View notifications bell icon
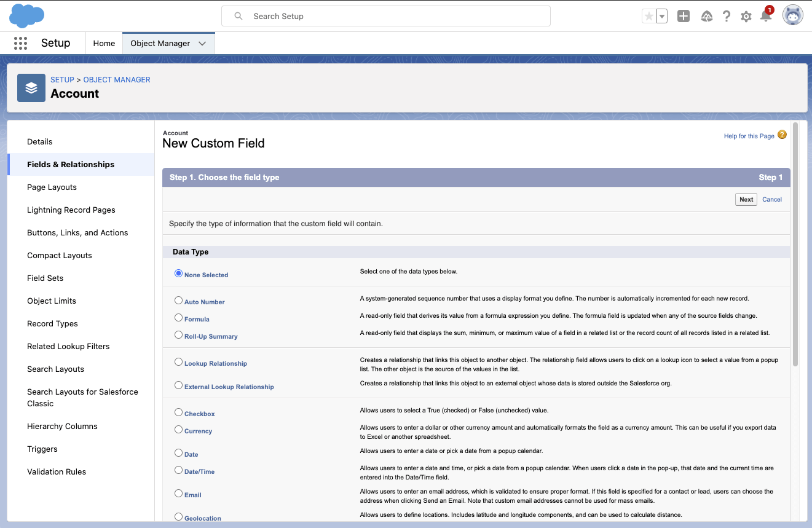812x528 pixels. pos(766,17)
